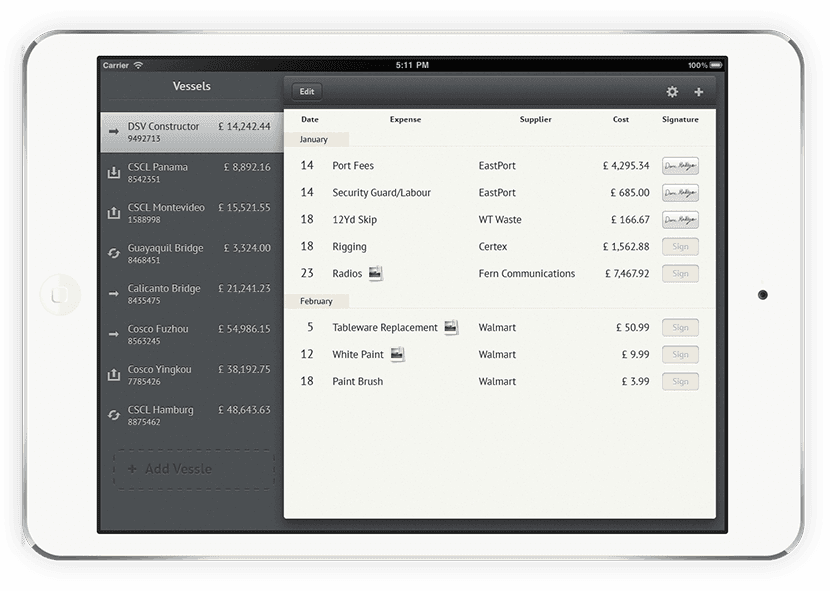Sign the Paint Brush expense
Viewport: 830px width, 591px height.
tap(680, 381)
